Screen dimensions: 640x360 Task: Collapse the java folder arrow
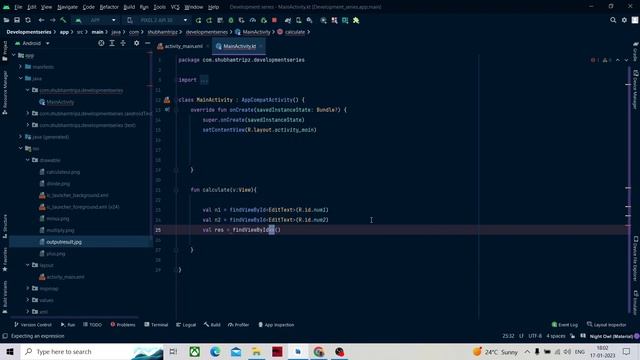pyautogui.click(x=20, y=78)
